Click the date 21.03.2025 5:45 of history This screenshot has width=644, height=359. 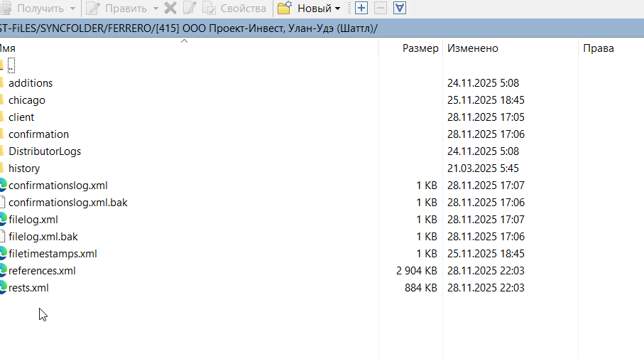coord(483,168)
